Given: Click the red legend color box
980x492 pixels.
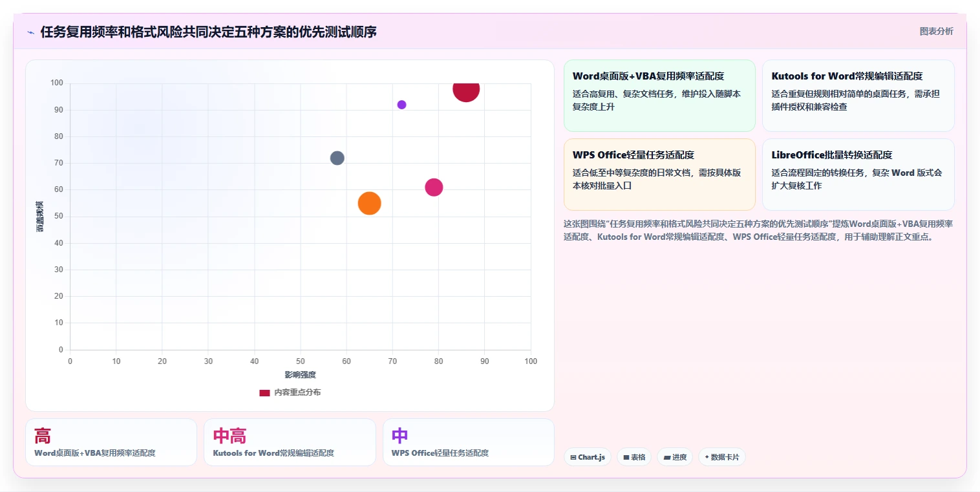Looking at the screenshot, I should point(264,392).
